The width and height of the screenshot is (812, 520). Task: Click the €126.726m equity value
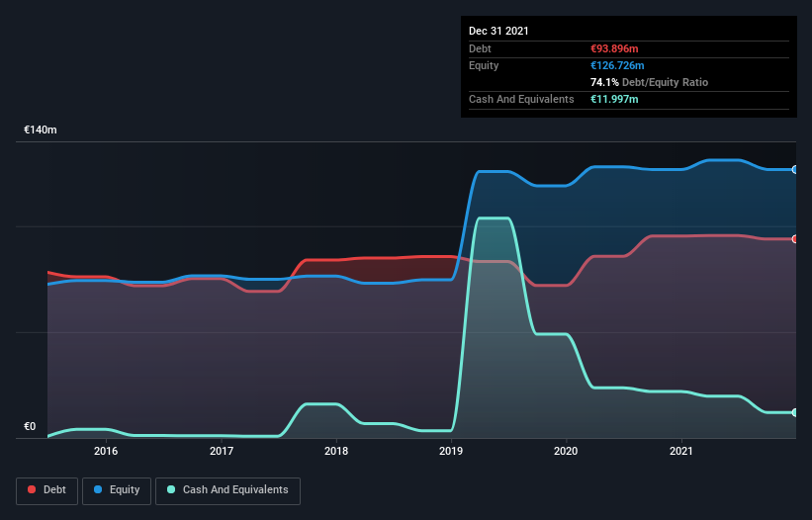(x=617, y=65)
